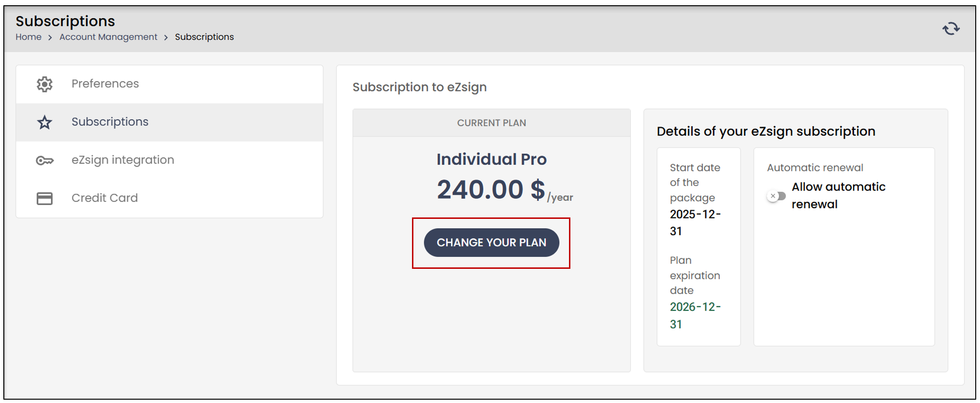The image size is (980, 403).
Task: Open Preferences in the sidebar menu
Action: (169, 84)
